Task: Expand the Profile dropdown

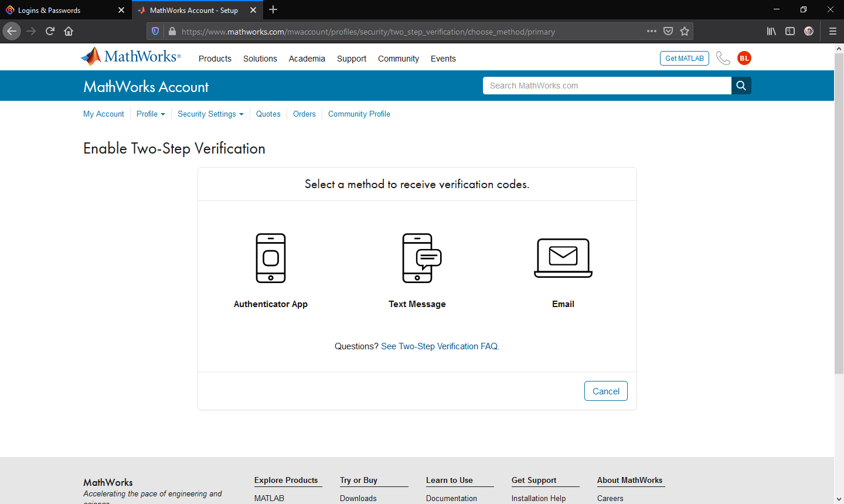Action: pos(151,114)
